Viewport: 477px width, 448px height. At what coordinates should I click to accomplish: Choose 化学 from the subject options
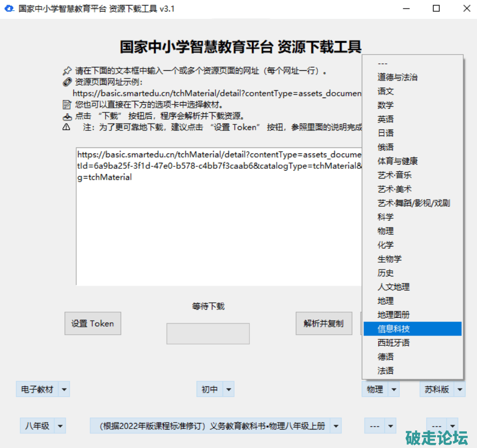click(385, 245)
